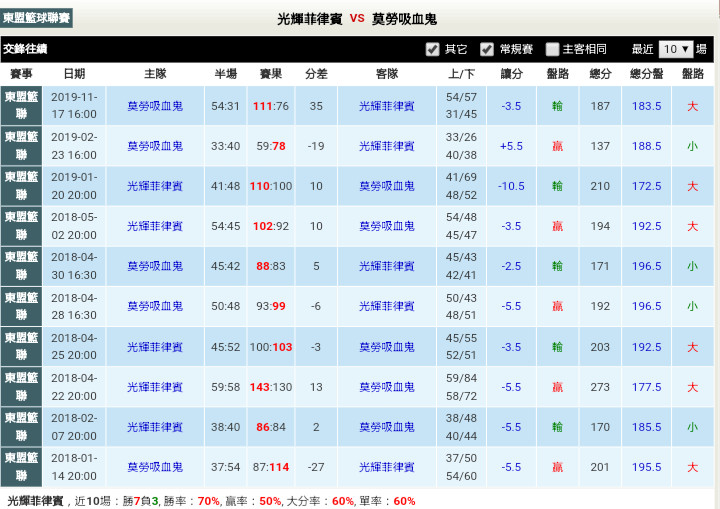The height and width of the screenshot is (509, 720).
Task: Click total line 185.5
Action: (x=646, y=427)
